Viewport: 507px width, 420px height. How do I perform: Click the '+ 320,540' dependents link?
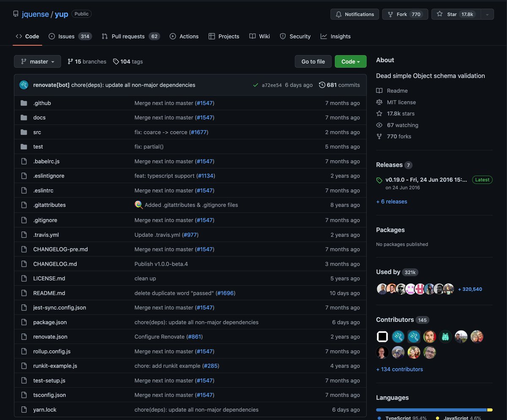coord(470,289)
